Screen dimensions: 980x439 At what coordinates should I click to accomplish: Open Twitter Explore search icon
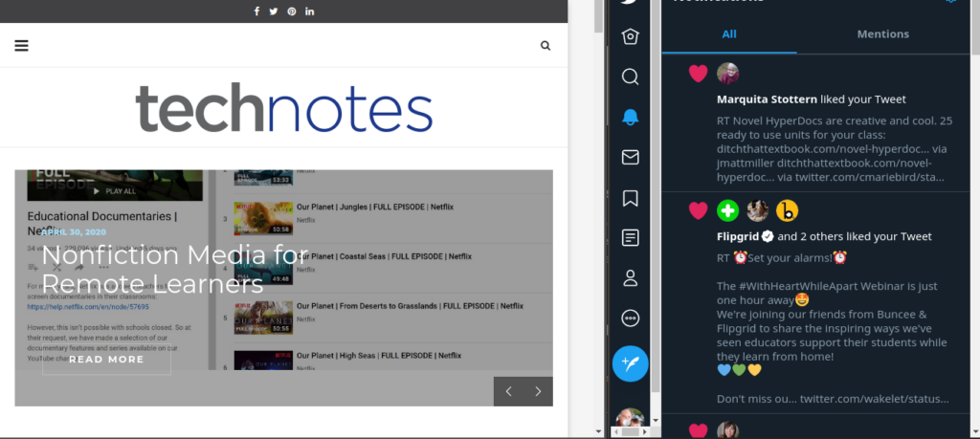(630, 77)
